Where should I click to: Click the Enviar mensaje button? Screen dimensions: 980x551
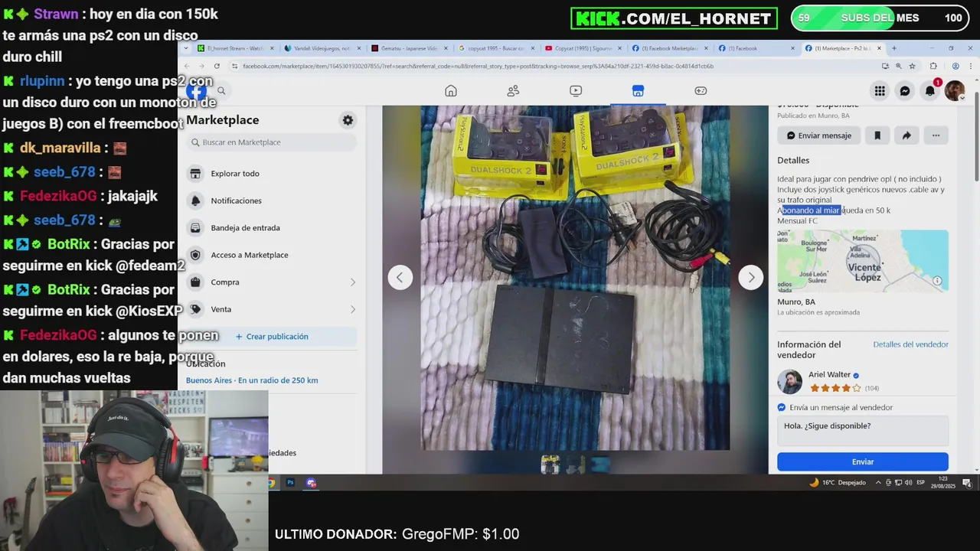tap(819, 135)
